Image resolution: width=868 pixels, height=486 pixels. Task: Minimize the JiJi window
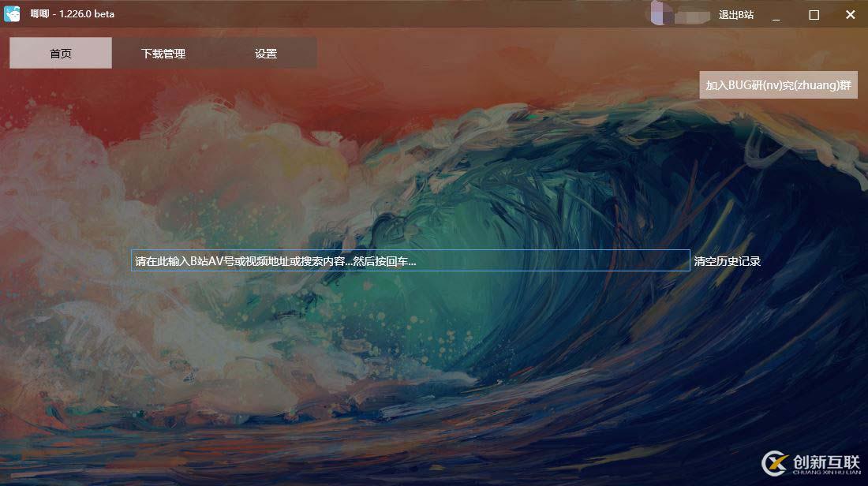pyautogui.click(x=776, y=15)
